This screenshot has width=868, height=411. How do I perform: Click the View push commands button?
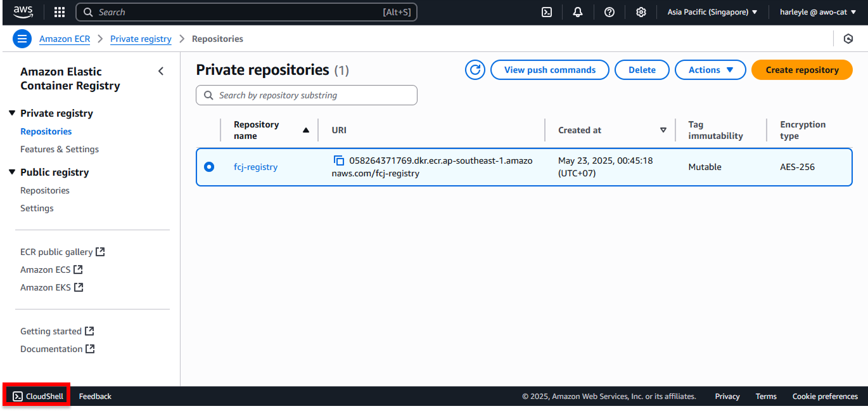[x=550, y=70]
